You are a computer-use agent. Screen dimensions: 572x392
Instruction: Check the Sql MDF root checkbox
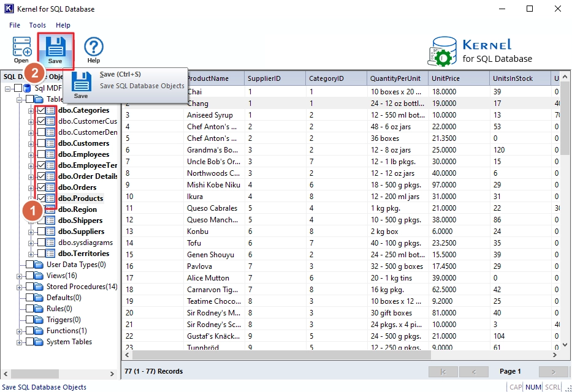coord(18,88)
